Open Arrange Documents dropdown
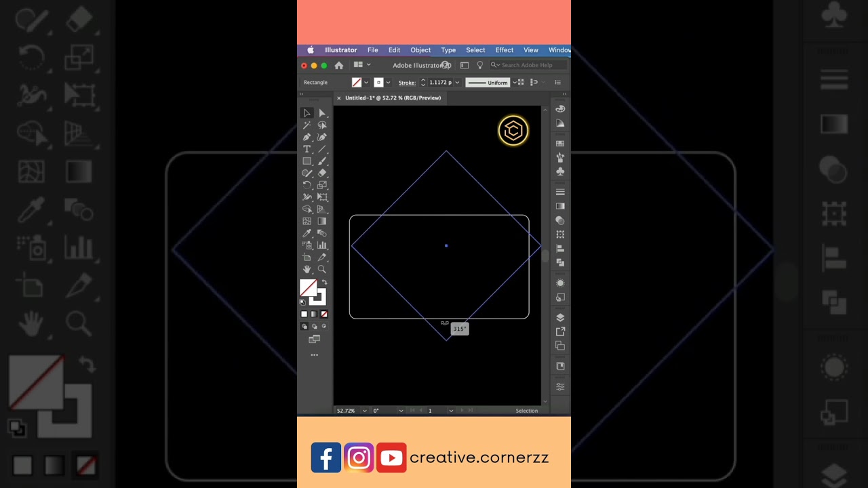The image size is (868, 488). (361, 65)
